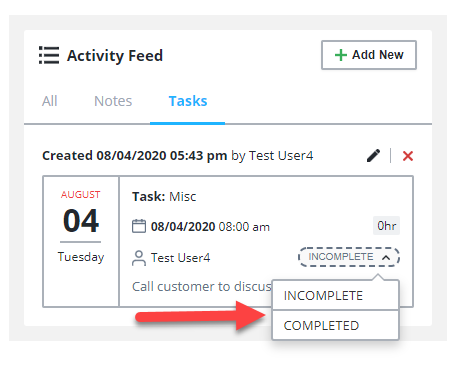Click the 0hr duration badge

pyautogui.click(x=386, y=226)
